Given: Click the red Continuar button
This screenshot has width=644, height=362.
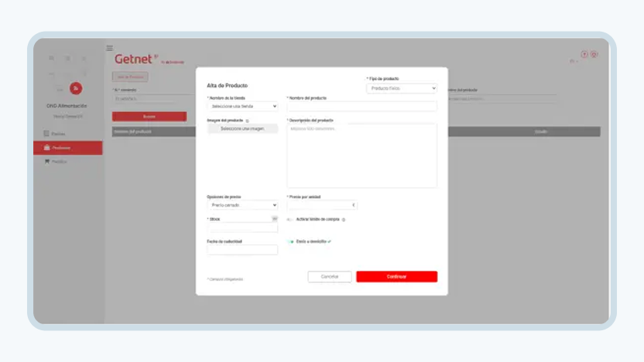Looking at the screenshot, I should (397, 277).
